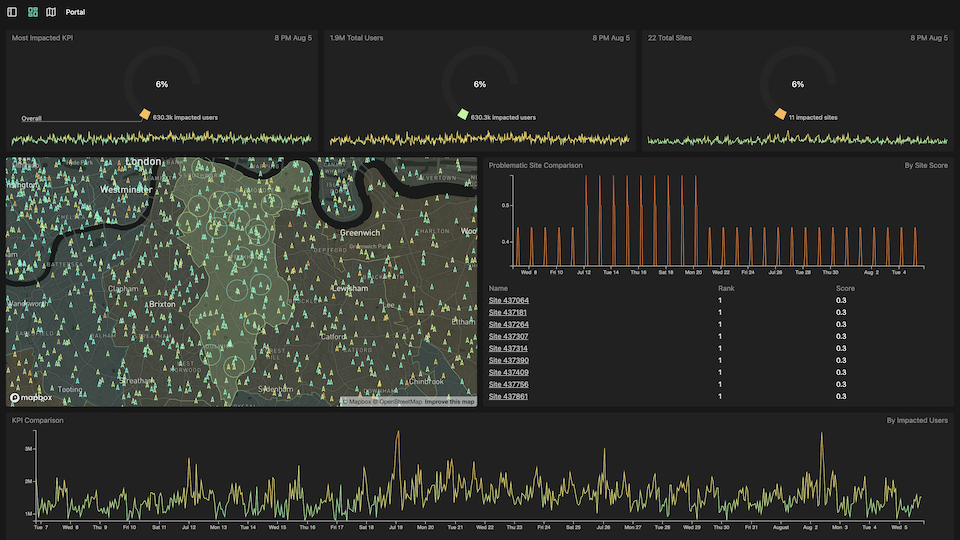Click orange marker on Most Impacted KPI gauge

point(145,115)
